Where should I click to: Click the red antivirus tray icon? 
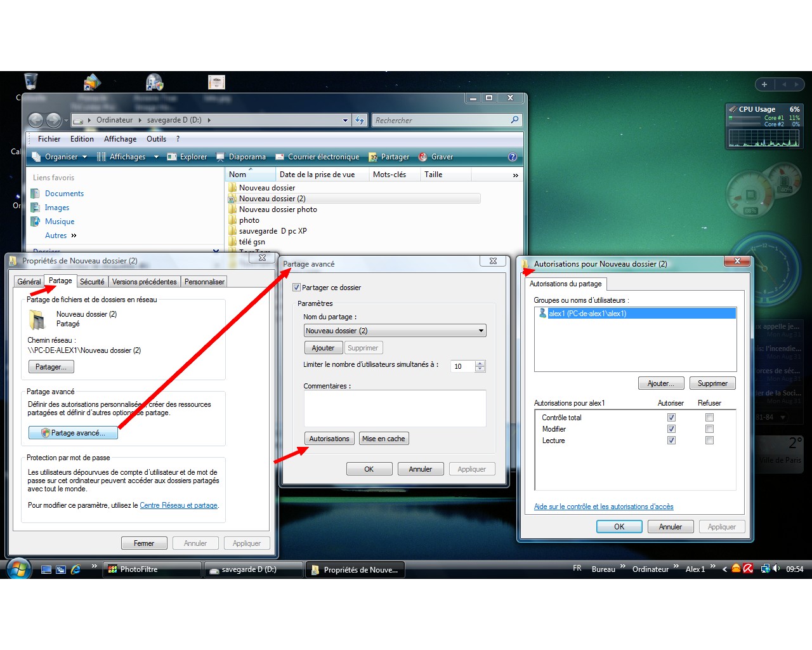click(748, 569)
